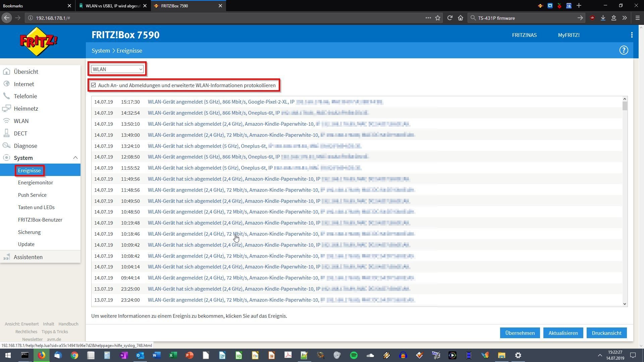The image size is (644, 362).
Task: Open the bookmarks library star icon
Action: [x=614, y=18]
